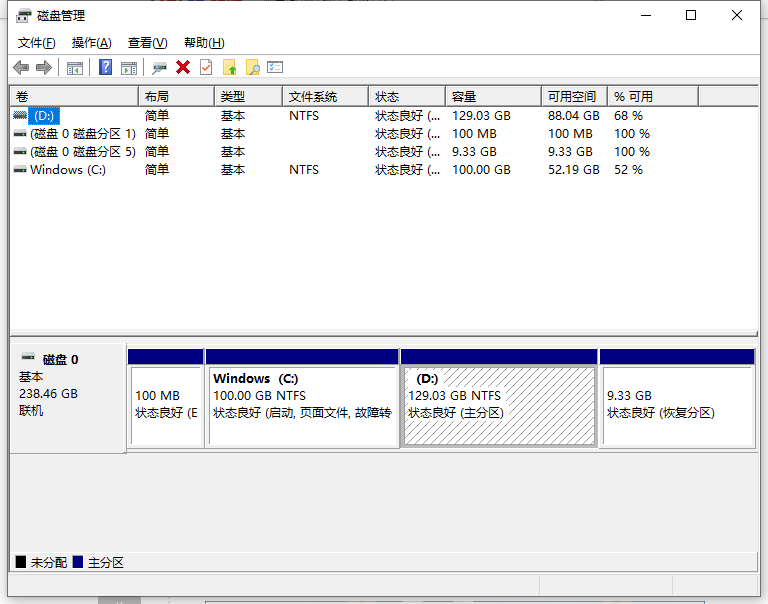The image size is (768, 604).
Task: Toggle the console tree pane icon
Action: (75, 67)
